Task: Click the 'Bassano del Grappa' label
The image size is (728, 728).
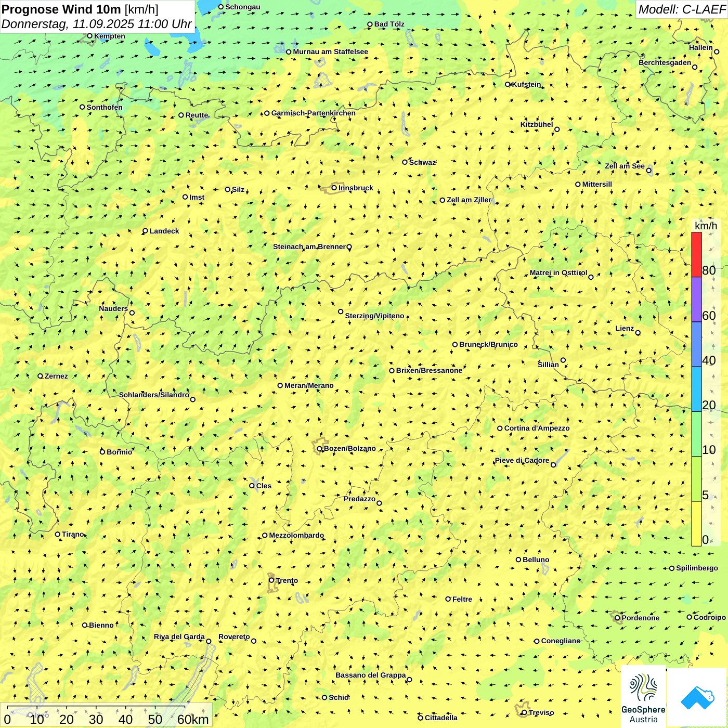Action: pyautogui.click(x=371, y=675)
